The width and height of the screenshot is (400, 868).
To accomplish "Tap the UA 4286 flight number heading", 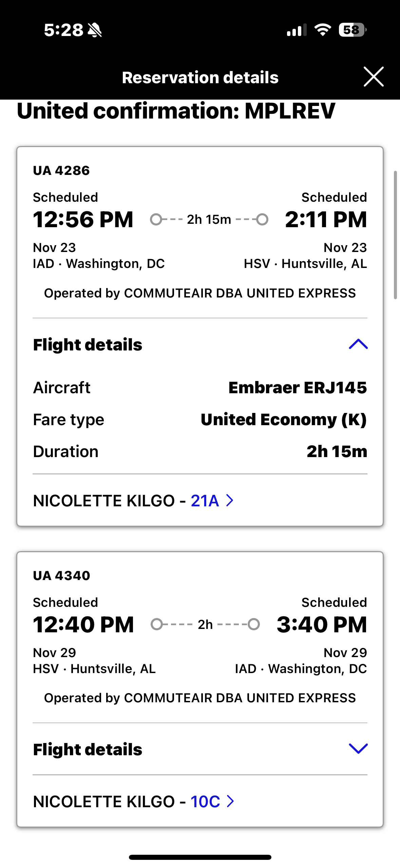I will (x=61, y=170).
